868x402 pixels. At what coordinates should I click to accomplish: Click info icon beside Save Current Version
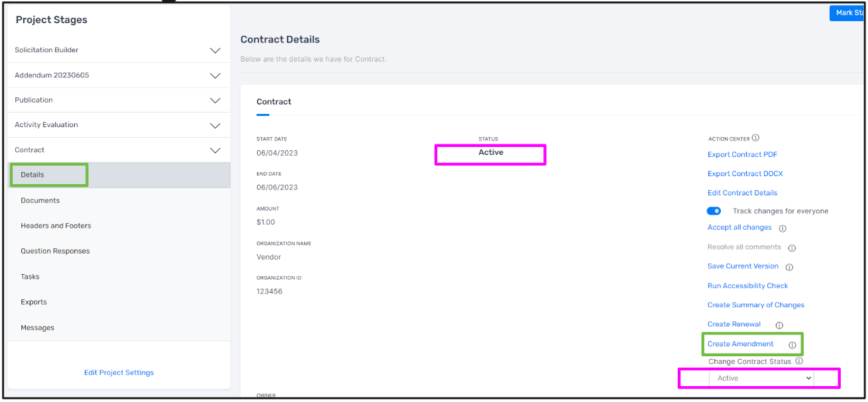tap(789, 268)
